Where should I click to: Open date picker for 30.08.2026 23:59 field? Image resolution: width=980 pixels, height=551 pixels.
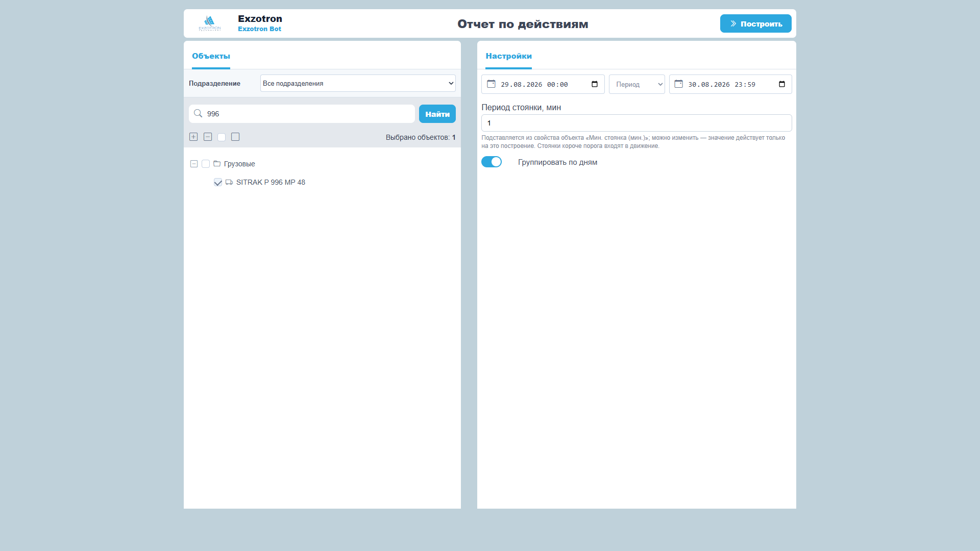tap(782, 84)
